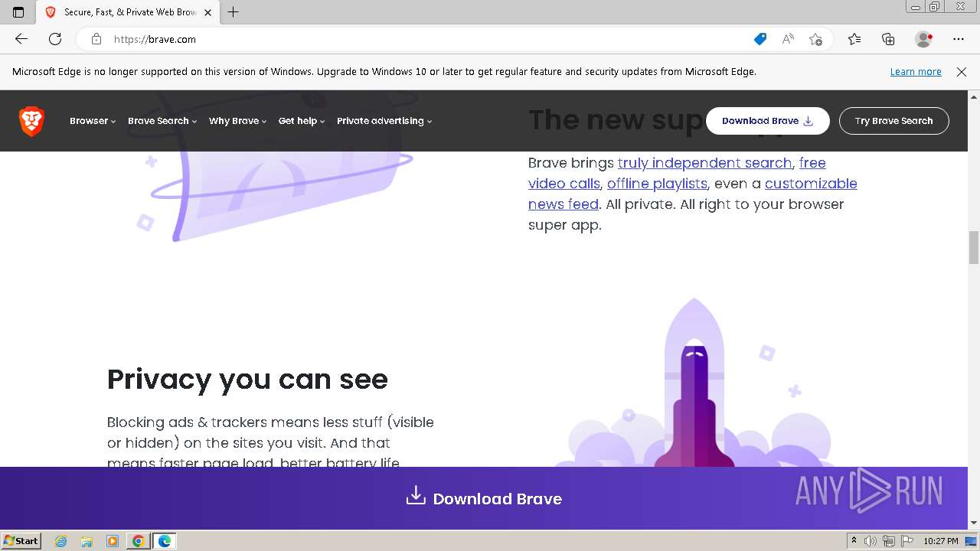
Task: Reload the page with the refresh icon
Action: 55,39
